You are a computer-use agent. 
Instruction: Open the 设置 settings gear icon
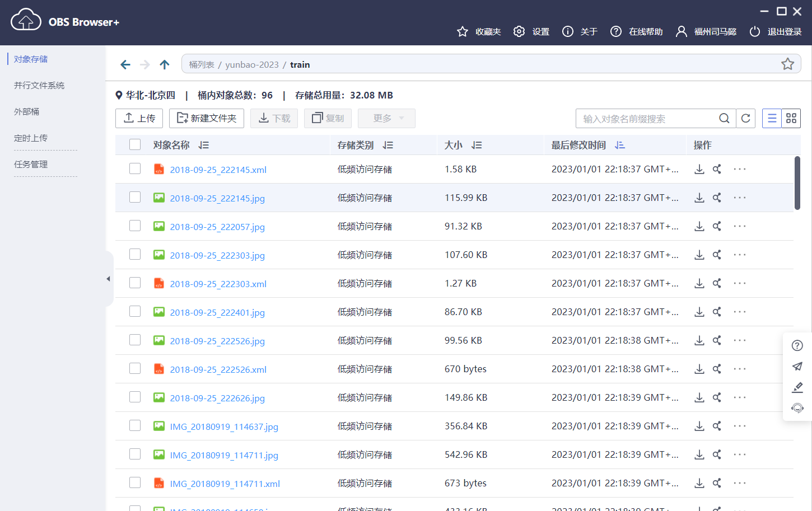pyautogui.click(x=519, y=31)
